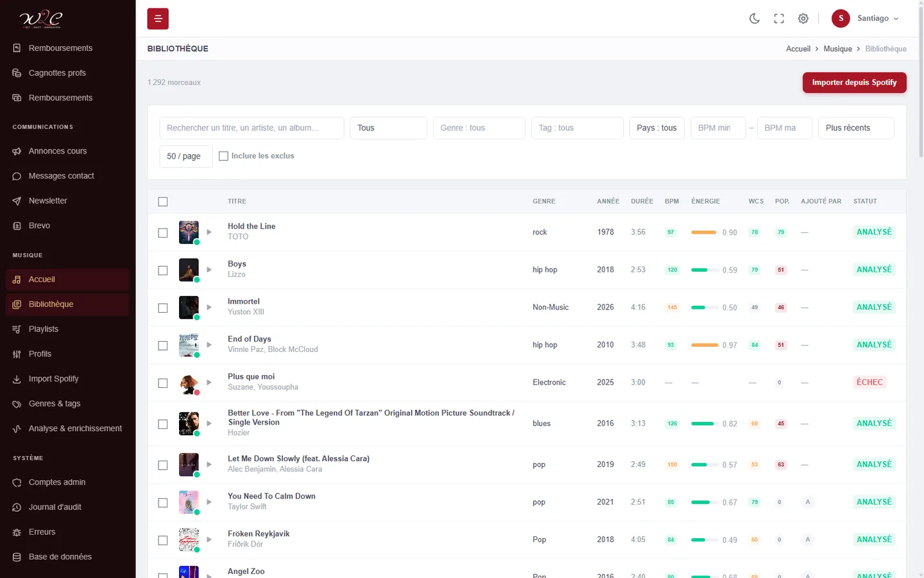Click the Newsletter paper plane icon
This screenshot has width=924, height=578.
click(x=17, y=201)
